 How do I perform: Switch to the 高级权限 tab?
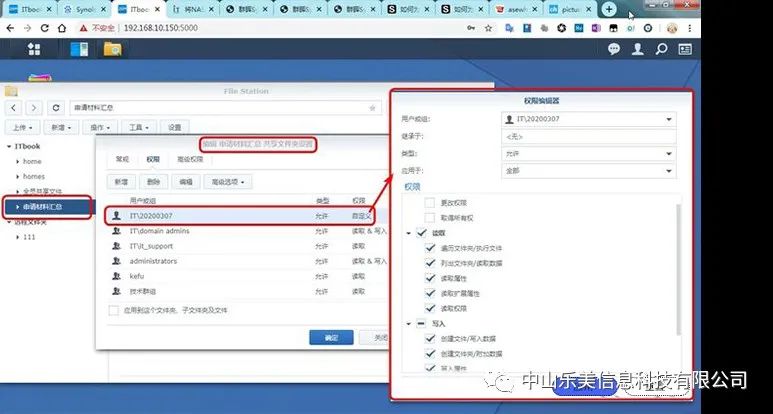(x=190, y=159)
